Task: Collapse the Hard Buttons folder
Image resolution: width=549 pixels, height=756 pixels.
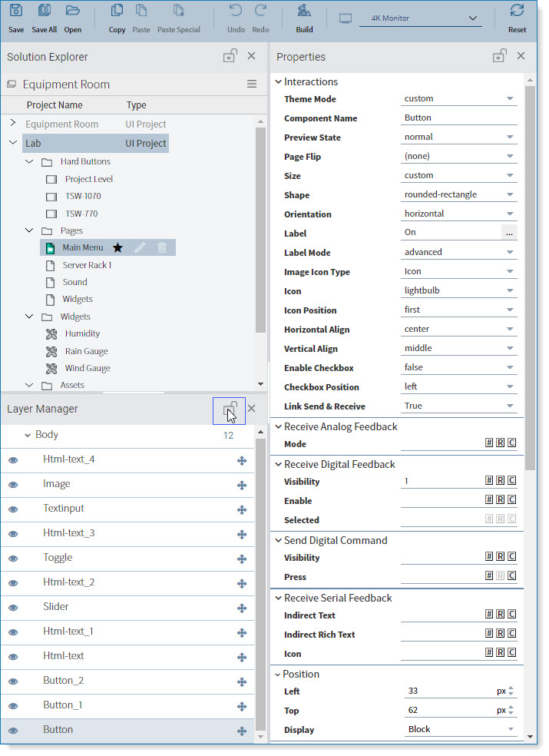Action: coord(29,161)
